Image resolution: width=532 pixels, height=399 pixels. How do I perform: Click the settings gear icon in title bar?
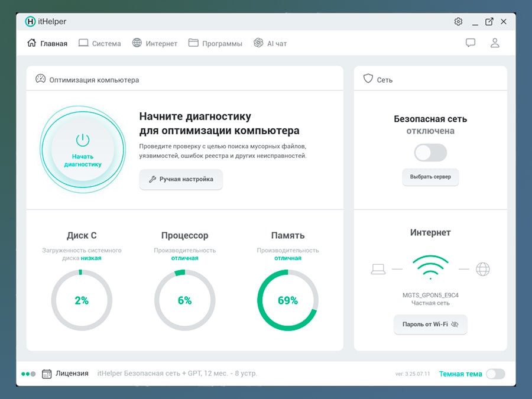tap(458, 22)
